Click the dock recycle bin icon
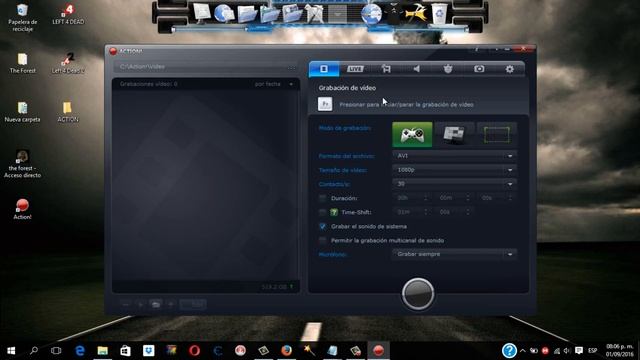This screenshot has width=640, height=360. click(x=439, y=13)
